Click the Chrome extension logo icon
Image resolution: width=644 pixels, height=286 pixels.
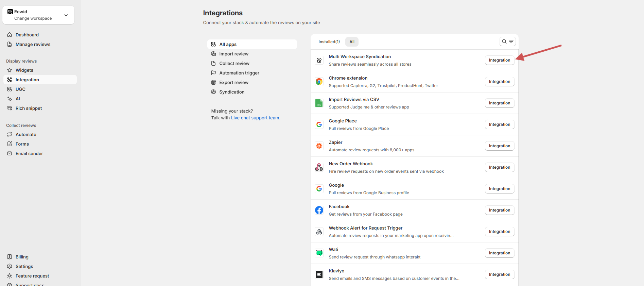pyautogui.click(x=319, y=82)
